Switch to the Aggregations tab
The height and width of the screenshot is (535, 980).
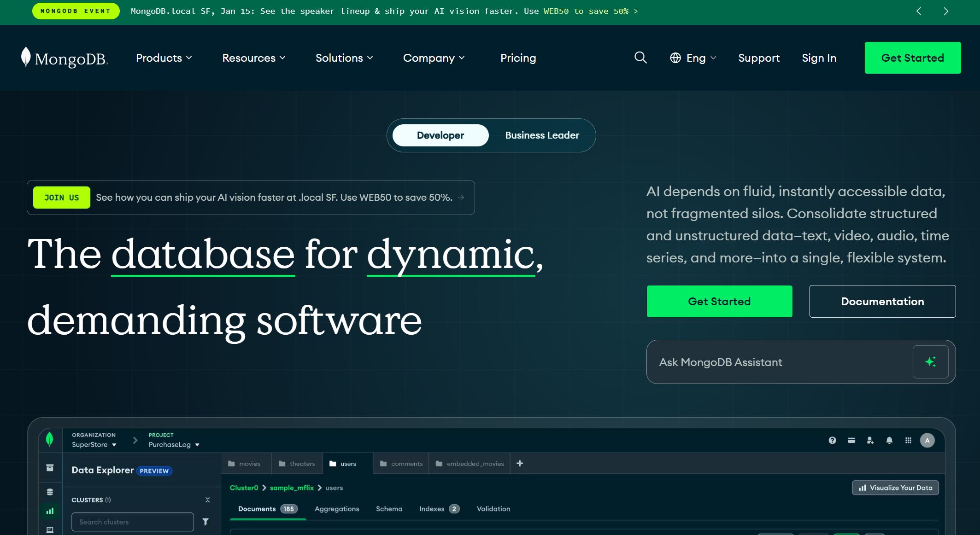click(x=336, y=509)
